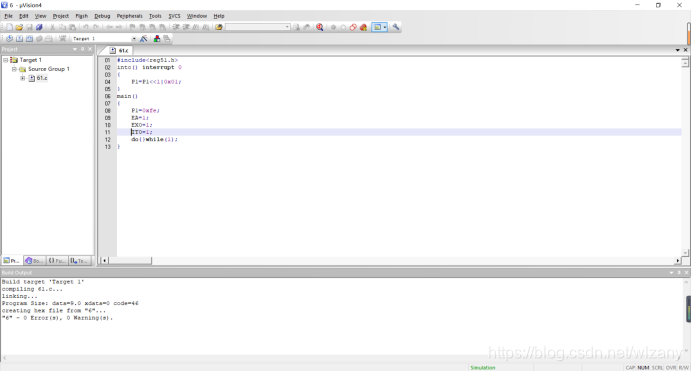Open the Edit menu
692x371 pixels.
23,16
